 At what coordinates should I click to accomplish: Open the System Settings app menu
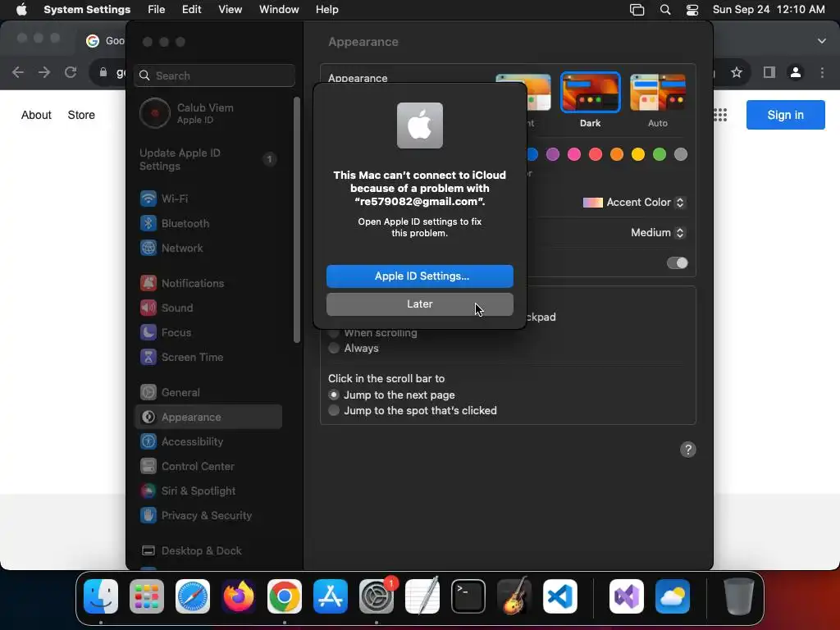[87, 10]
